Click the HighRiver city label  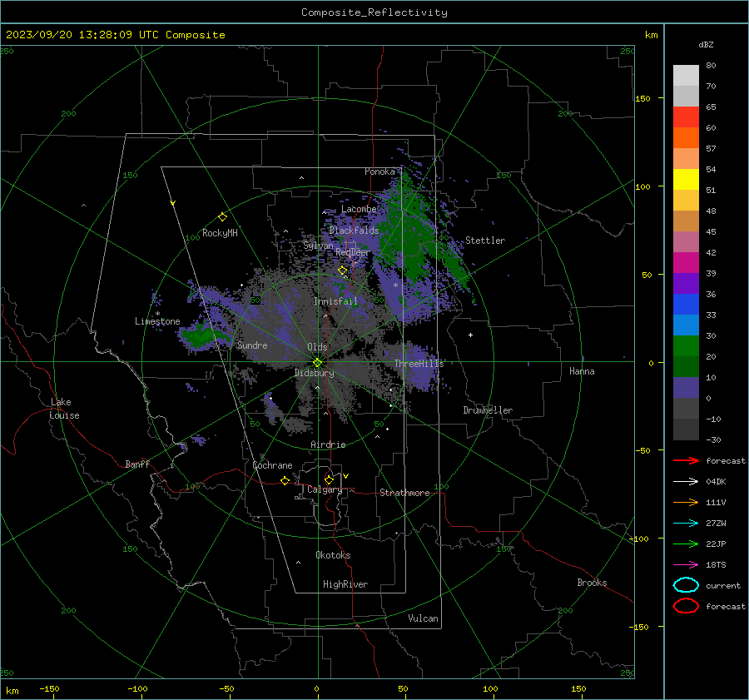pyautogui.click(x=345, y=584)
